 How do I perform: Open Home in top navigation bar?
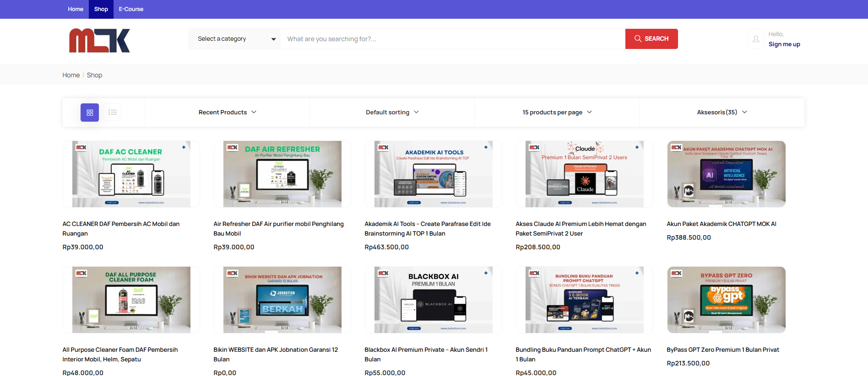click(x=76, y=9)
